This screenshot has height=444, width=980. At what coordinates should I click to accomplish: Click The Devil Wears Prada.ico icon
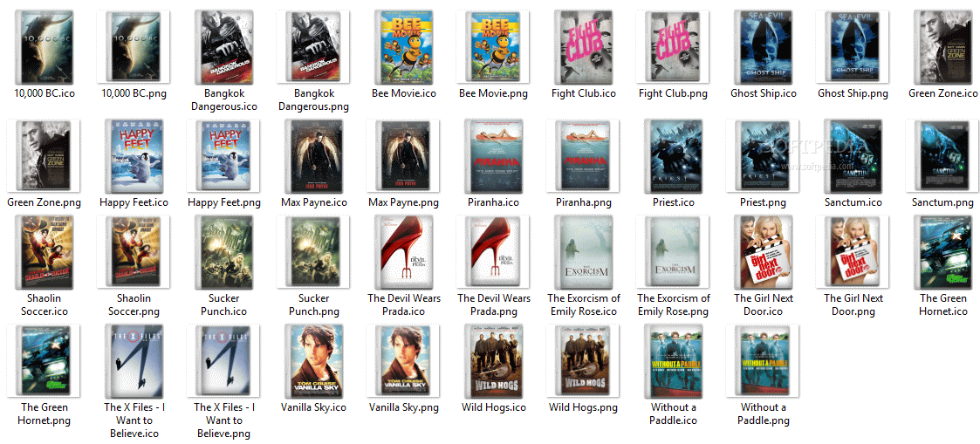point(403,252)
